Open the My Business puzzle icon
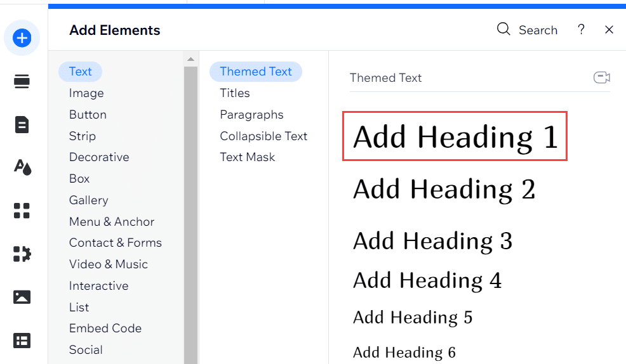The image size is (626, 364). [x=22, y=254]
